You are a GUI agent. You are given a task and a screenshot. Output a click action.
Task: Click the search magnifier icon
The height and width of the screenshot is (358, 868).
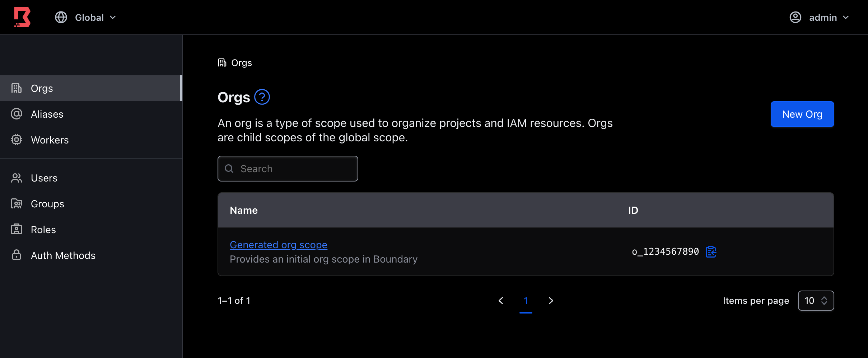click(x=229, y=169)
